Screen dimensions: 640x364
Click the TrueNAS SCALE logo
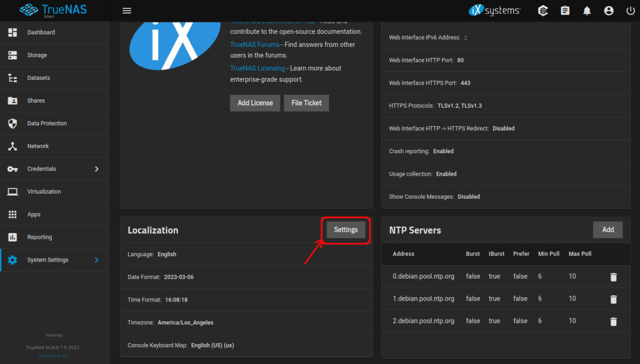[x=53, y=10]
